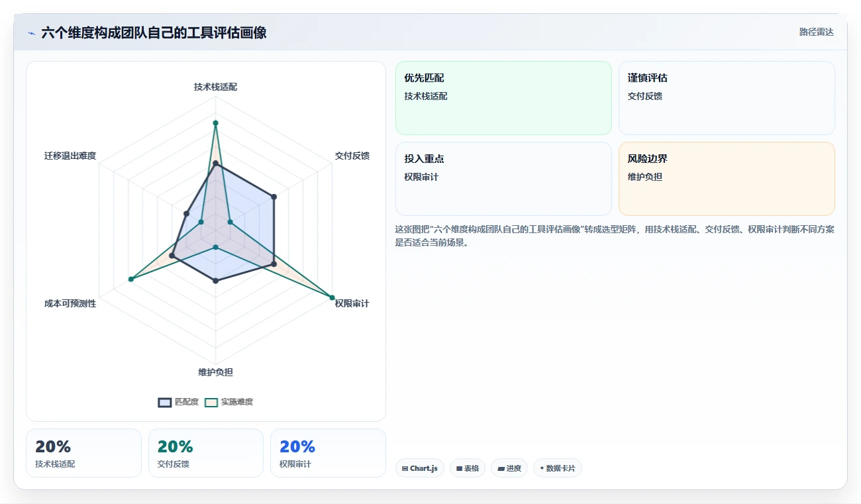Click the 路径雷达 label in header
The height and width of the screenshot is (504, 861).
click(x=817, y=32)
